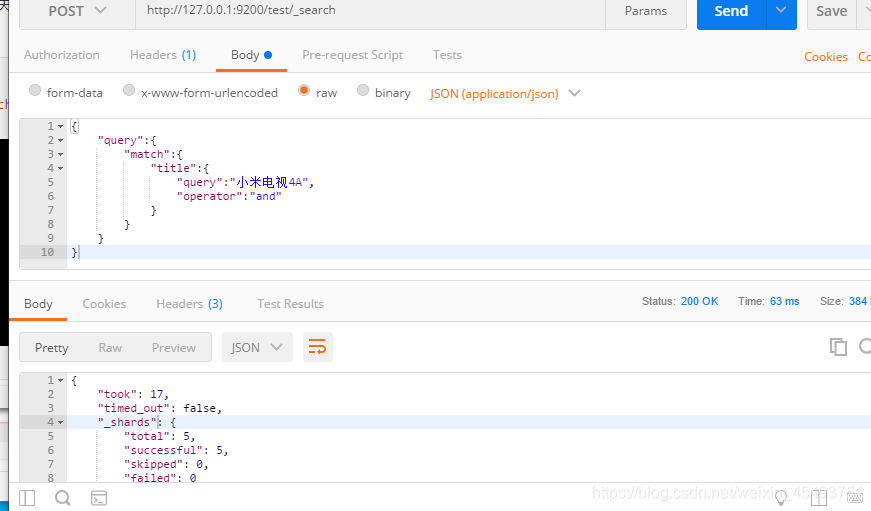Open the orange Cookies link
The width and height of the screenshot is (871, 511).
click(826, 57)
